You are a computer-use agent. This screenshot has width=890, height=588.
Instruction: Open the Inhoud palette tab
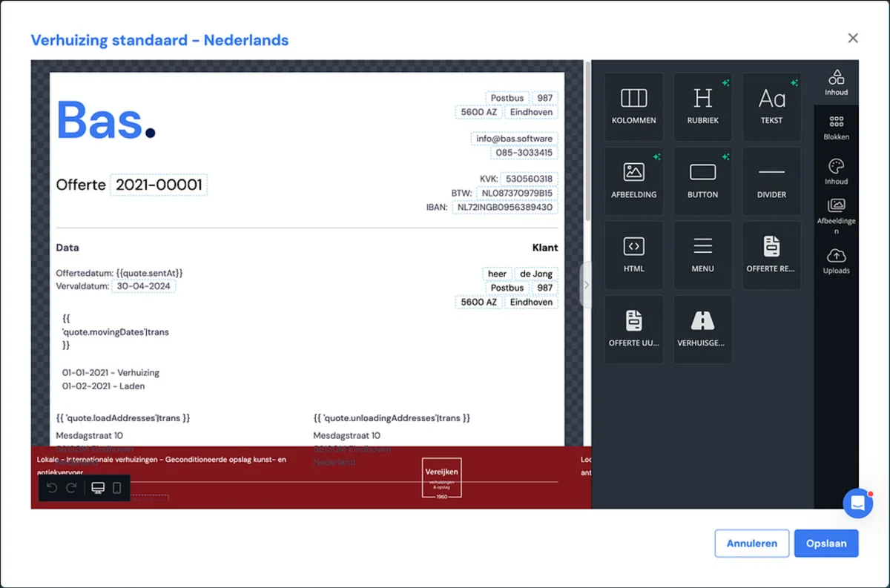click(x=836, y=172)
